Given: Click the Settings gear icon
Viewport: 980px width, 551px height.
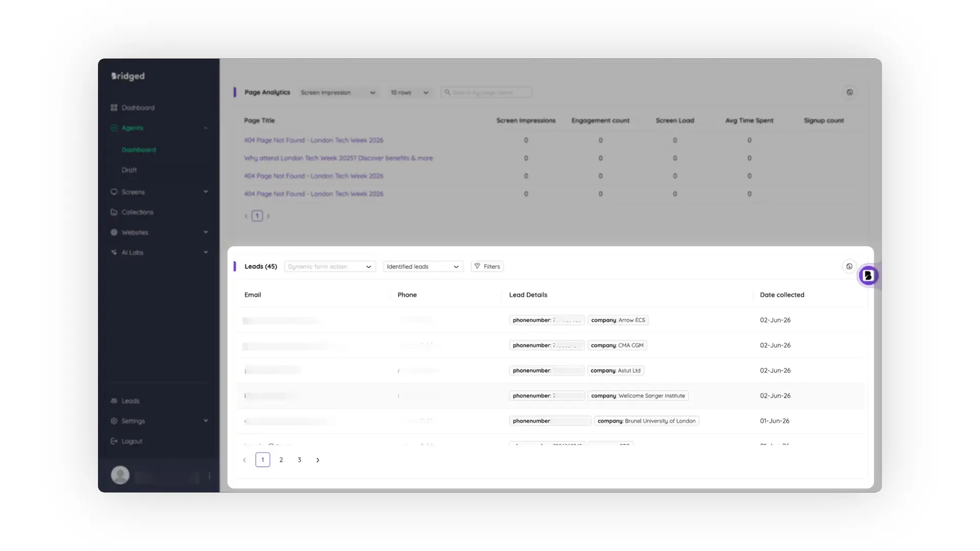Looking at the screenshot, I should pyautogui.click(x=114, y=421).
